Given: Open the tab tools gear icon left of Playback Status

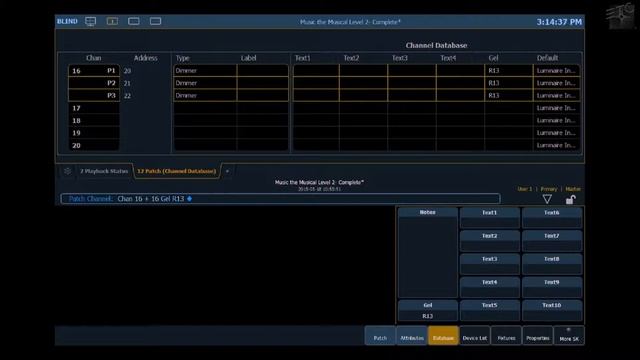Looking at the screenshot, I should point(67,171).
